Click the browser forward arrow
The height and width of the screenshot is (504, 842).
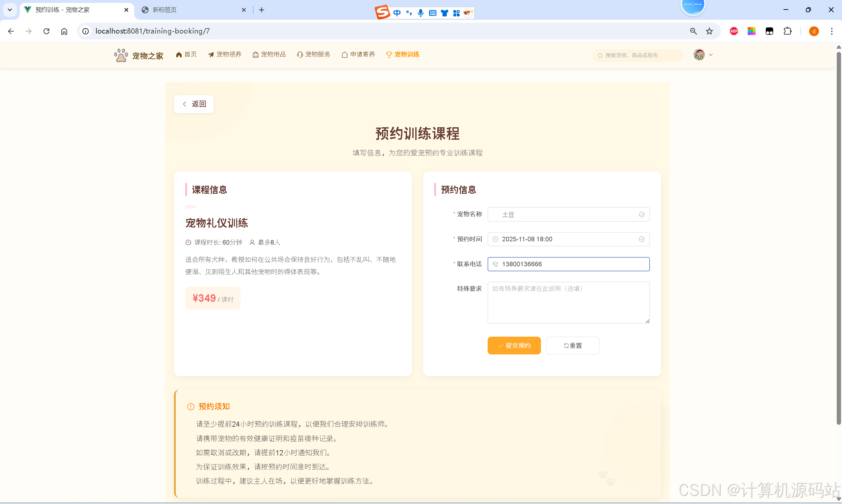[x=29, y=31]
